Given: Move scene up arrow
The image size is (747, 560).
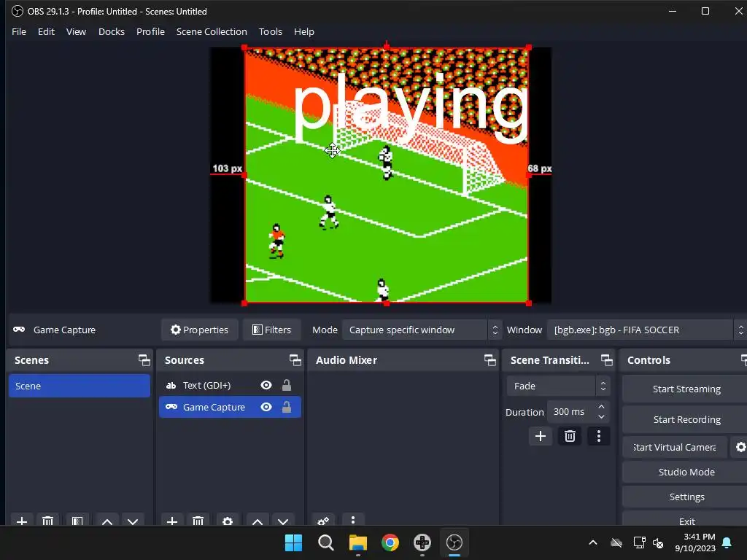Looking at the screenshot, I should (x=107, y=521).
